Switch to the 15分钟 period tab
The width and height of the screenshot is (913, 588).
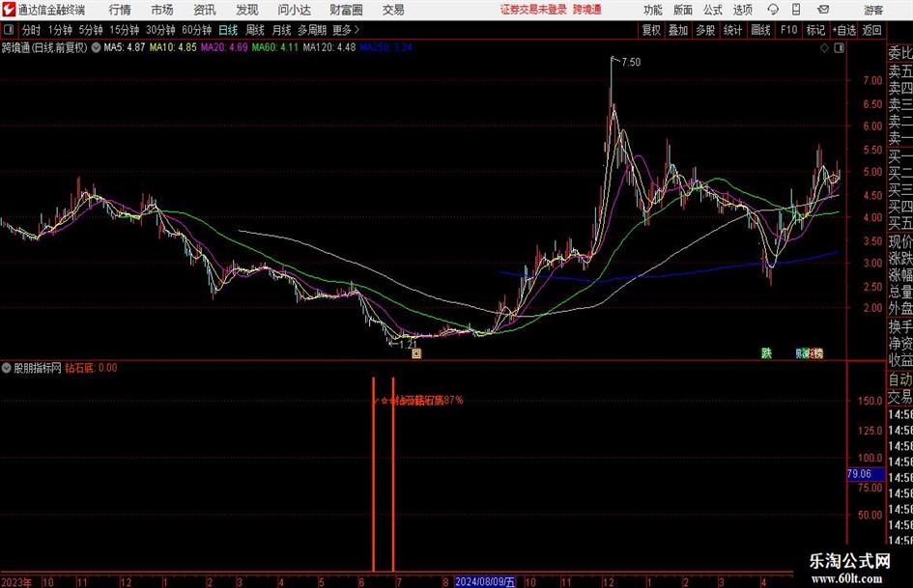[x=125, y=30]
